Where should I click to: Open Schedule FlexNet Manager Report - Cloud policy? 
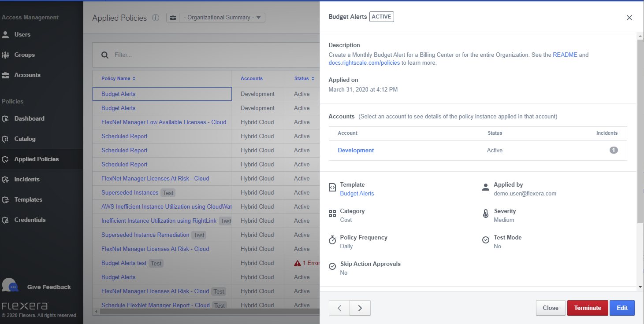pos(155,305)
